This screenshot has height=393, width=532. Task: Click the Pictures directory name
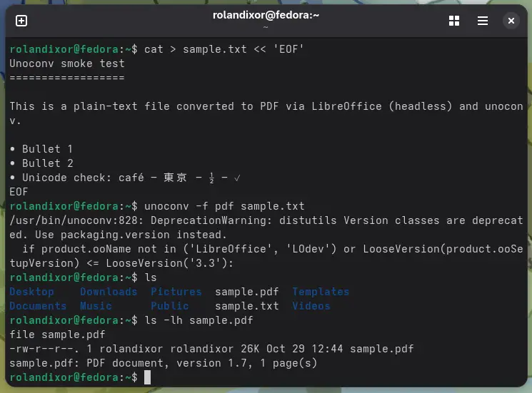click(176, 292)
